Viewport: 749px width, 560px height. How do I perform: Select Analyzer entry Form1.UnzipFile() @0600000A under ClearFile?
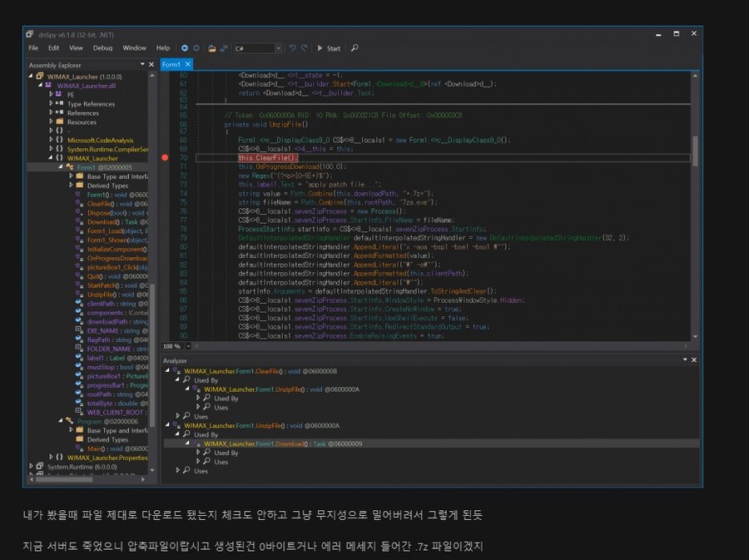(281, 389)
